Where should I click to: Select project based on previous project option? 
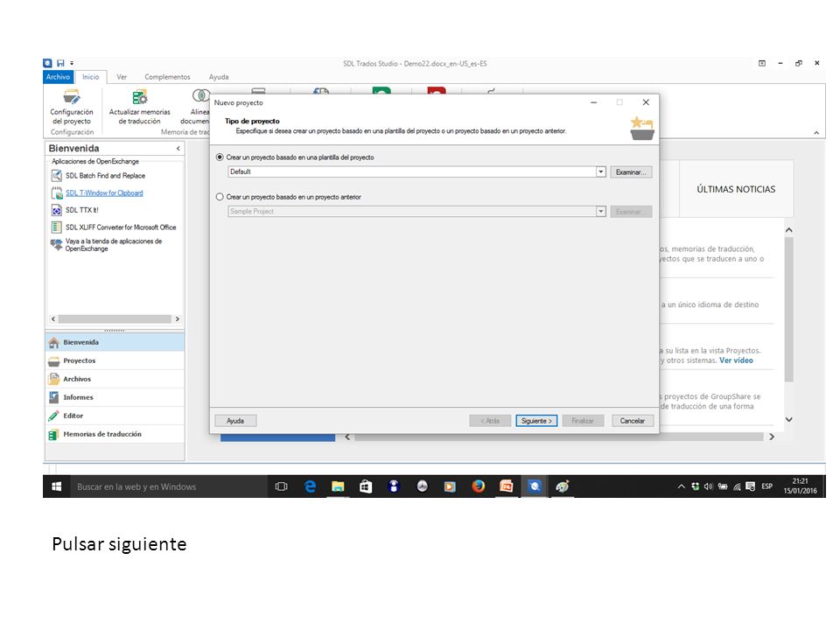point(220,197)
